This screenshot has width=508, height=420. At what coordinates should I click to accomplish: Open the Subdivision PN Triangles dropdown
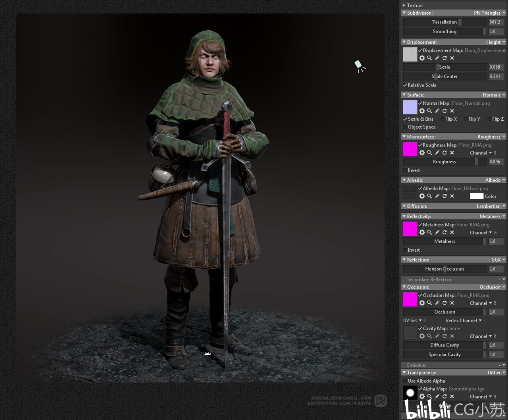(490, 13)
